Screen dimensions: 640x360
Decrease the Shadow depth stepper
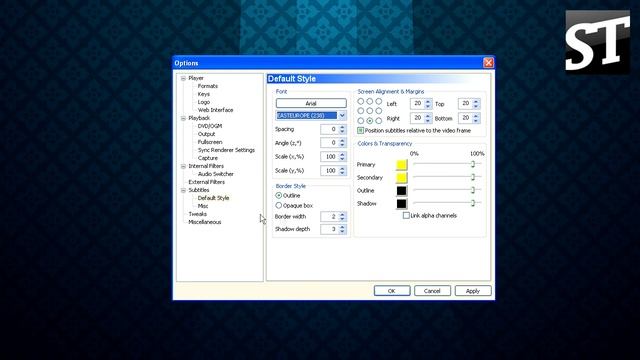coord(342,232)
